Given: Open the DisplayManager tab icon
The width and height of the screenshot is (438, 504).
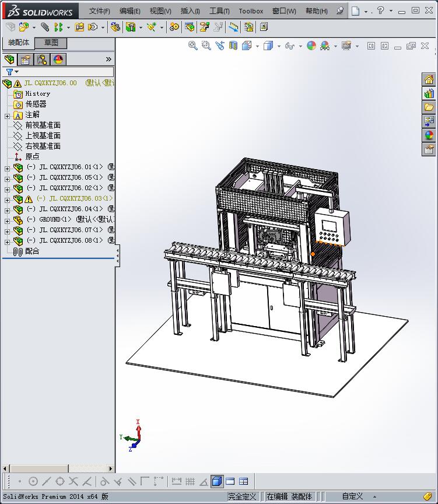Looking at the screenshot, I should pyautogui.click(x=58, y=60).
